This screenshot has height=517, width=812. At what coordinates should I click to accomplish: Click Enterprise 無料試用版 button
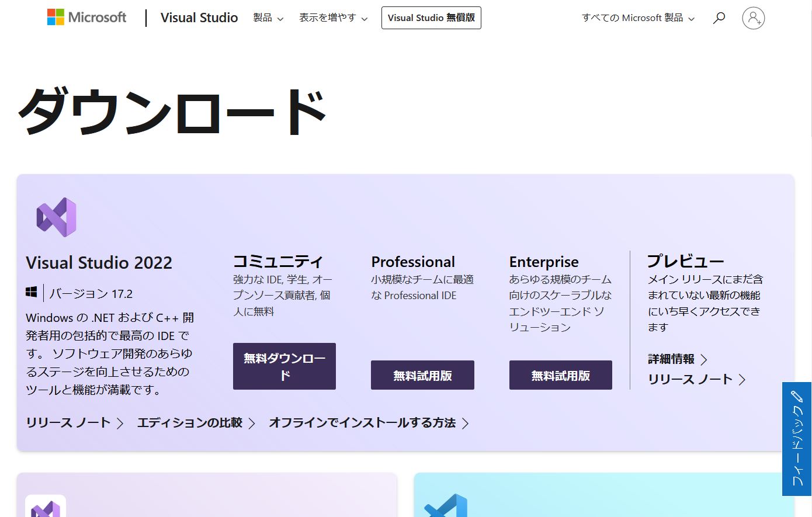point(560,375)
